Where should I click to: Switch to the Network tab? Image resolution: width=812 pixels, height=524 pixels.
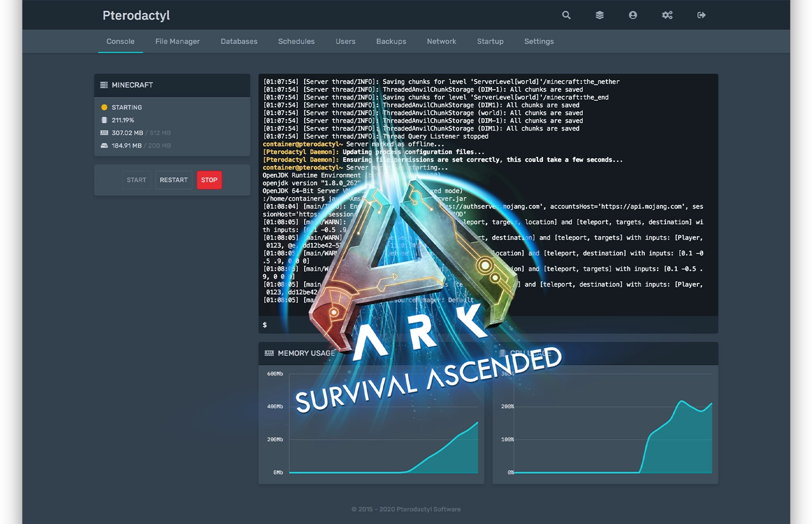[442, 41]
